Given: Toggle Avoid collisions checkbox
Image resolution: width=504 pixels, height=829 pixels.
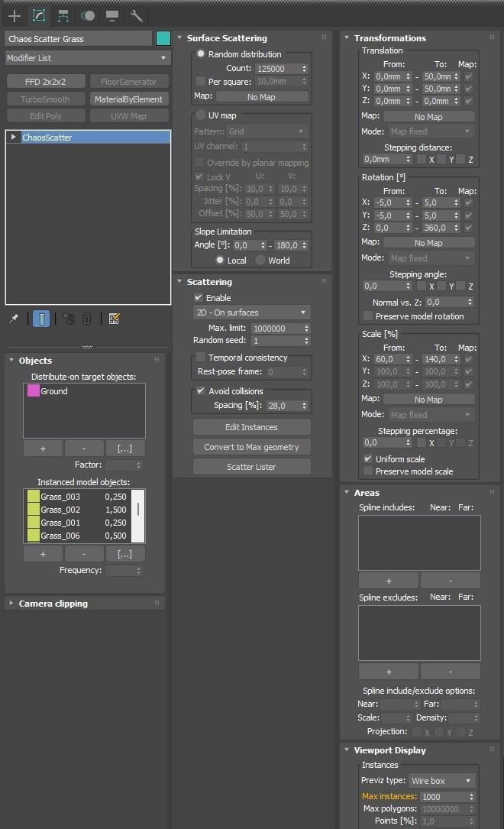Looking at the screenshot, I should point(200,390).
